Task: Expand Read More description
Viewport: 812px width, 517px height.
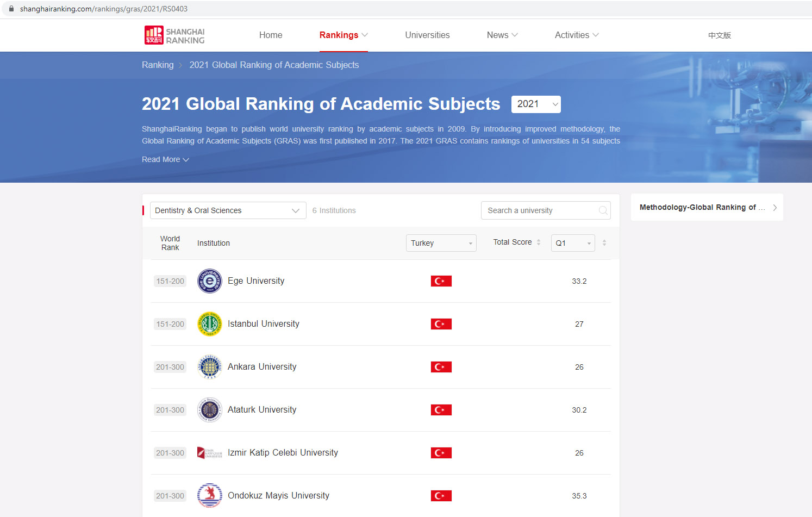Action: tap(165, 160)
